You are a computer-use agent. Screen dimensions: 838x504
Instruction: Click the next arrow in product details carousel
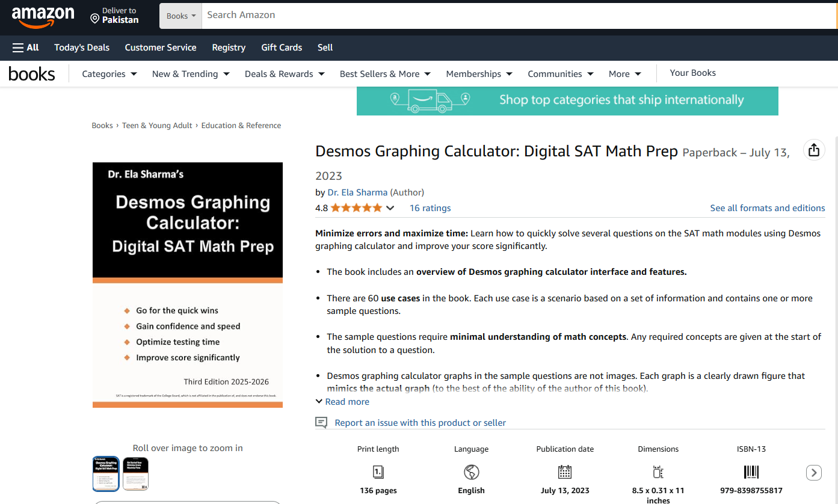pyautogui.click(x=814, y=473)
